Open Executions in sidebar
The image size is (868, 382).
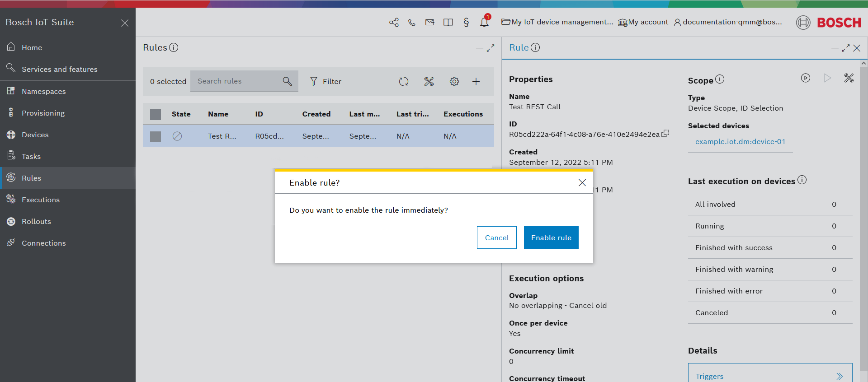pos(68,200)
